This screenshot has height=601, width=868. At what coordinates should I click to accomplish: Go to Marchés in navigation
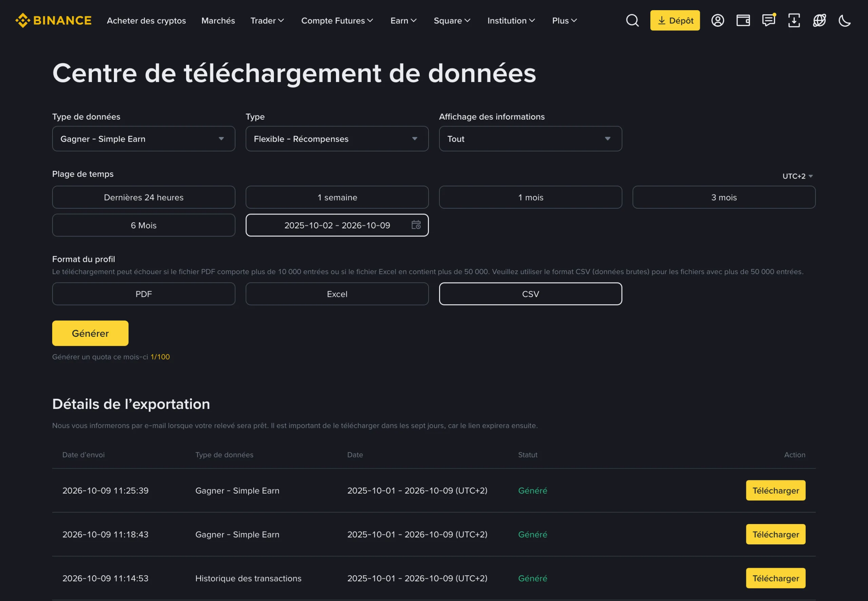click(x=218, y=21)
